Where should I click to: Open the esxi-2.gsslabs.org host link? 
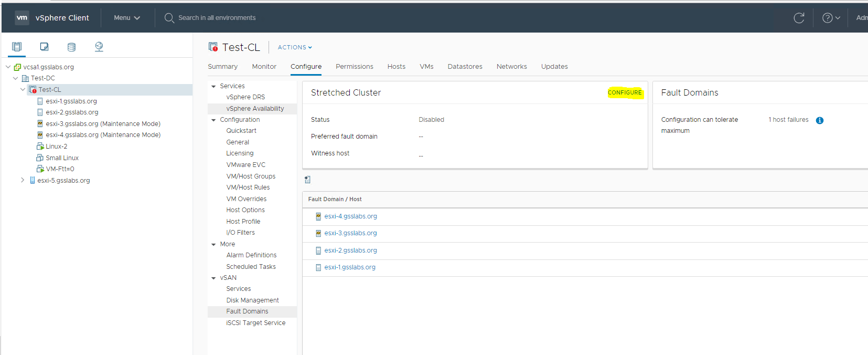pos(350,250)
